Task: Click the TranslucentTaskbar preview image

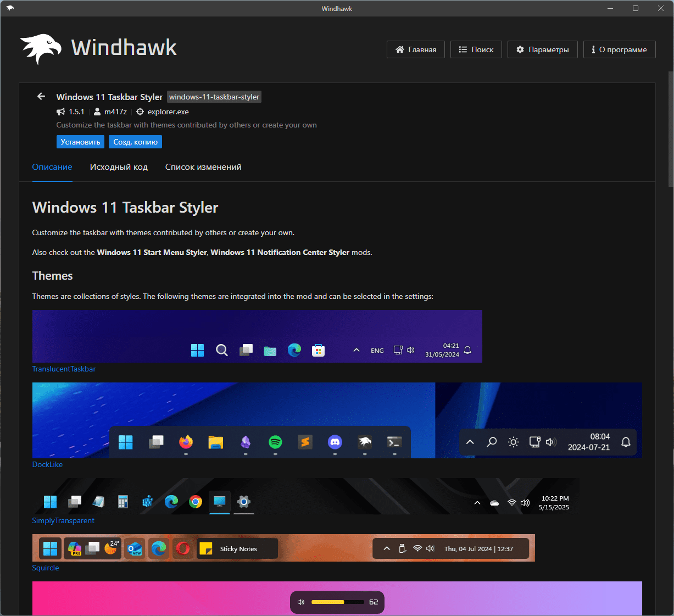Action: point(257,336)
